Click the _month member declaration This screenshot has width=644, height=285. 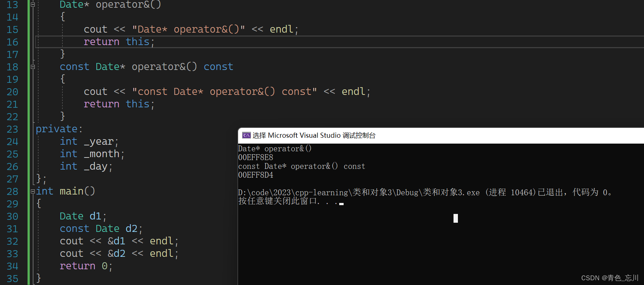(x=92, y=154)
